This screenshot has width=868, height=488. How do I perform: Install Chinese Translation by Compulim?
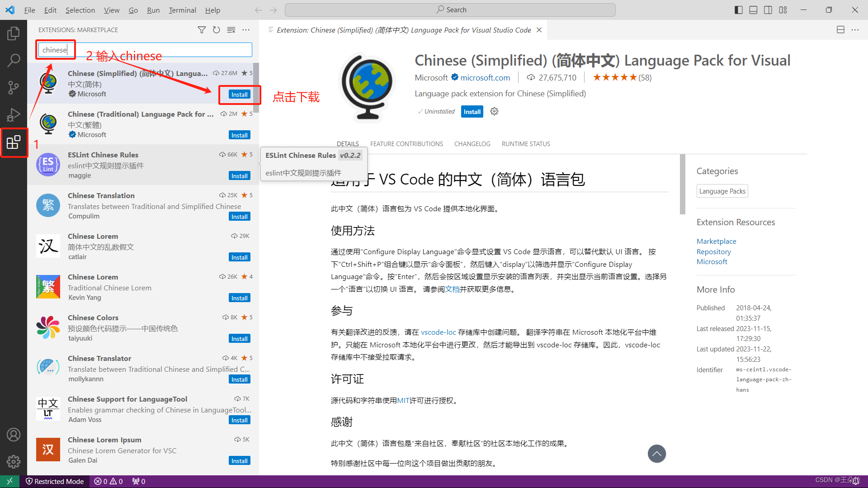tap(240, 217)
